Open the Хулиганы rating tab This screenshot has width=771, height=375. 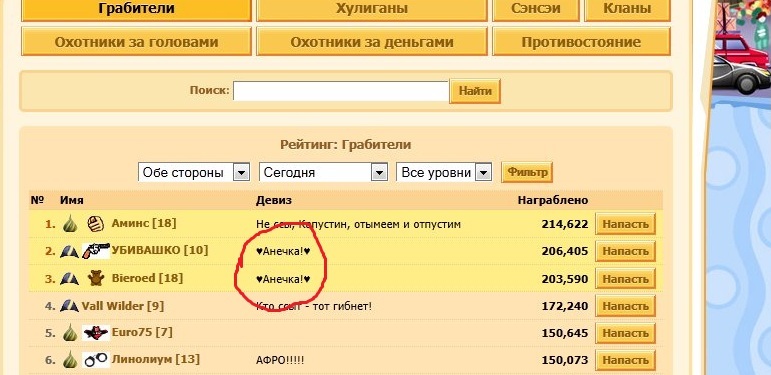(x=372, y=10)
